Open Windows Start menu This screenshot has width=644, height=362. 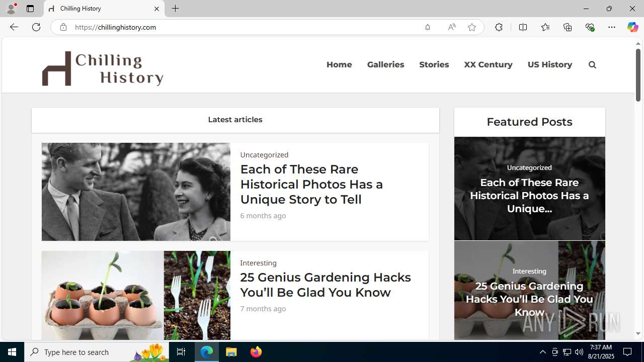(x=12, y=352)
